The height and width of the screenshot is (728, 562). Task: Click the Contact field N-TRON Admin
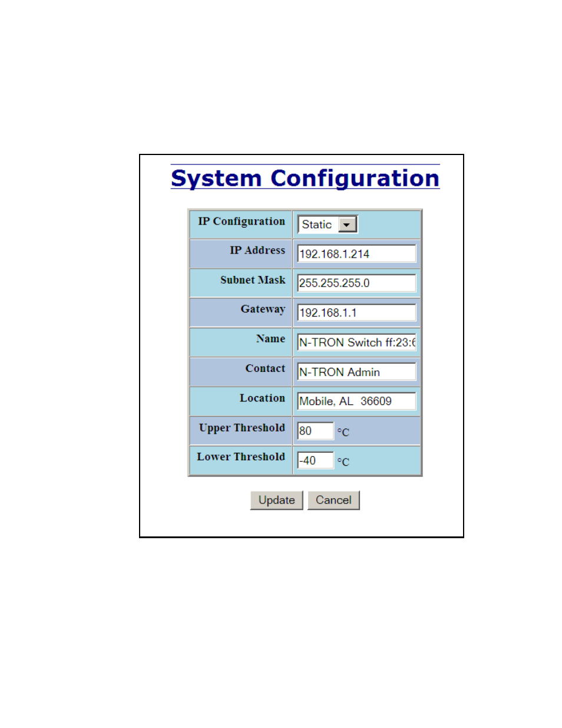click(x=356, y=372)
